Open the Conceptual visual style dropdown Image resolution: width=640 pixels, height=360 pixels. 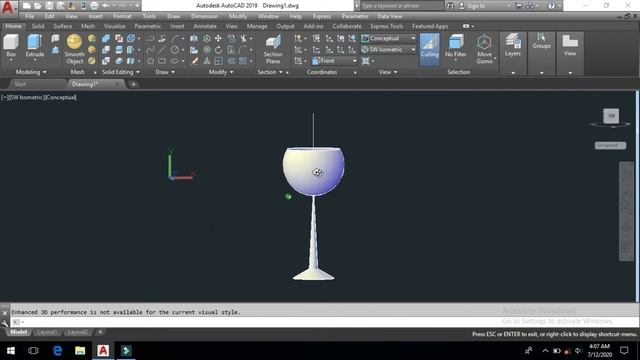(389, 38)
